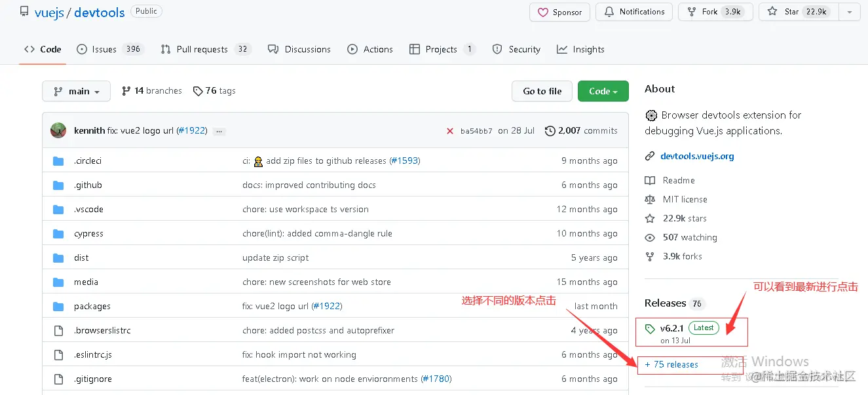Switch to the Issues tab

[x=110, y=49]
